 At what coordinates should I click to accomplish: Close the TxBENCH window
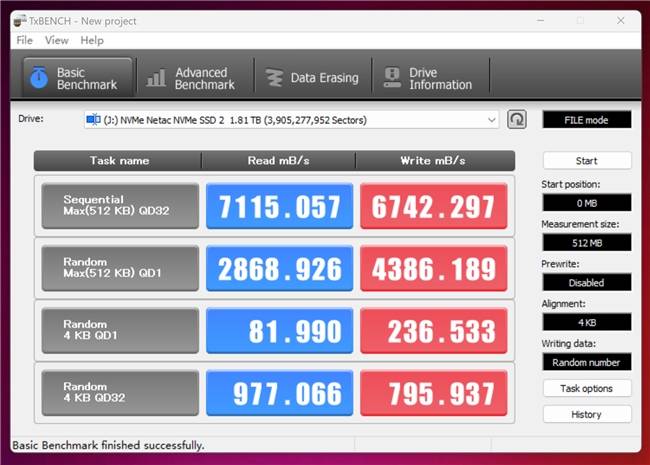point(621,20)
